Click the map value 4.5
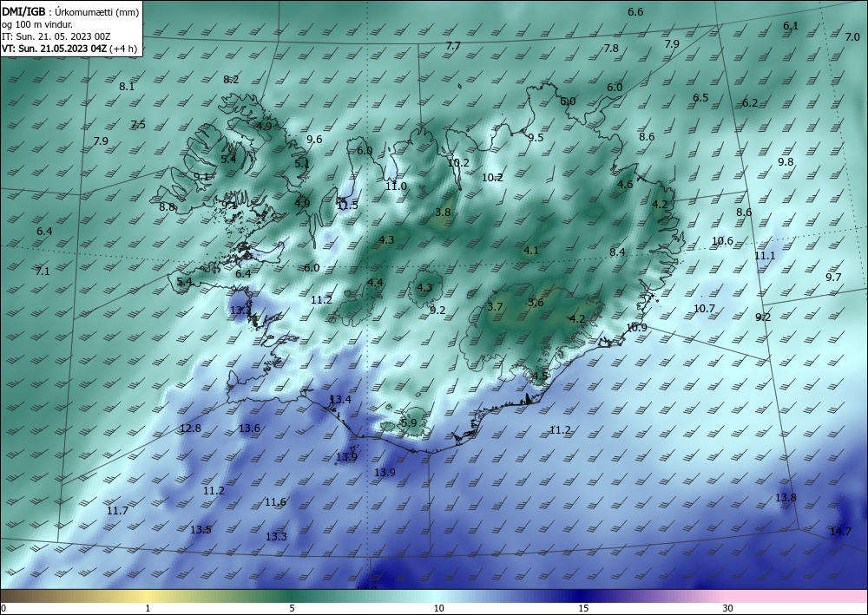This screenshot has height=615, width=868. click(x=540, y=376)
